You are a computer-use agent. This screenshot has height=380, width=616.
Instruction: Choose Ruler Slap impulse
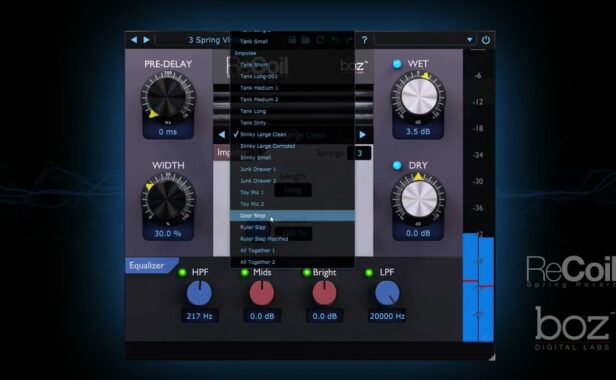click(x=292, y=227)
